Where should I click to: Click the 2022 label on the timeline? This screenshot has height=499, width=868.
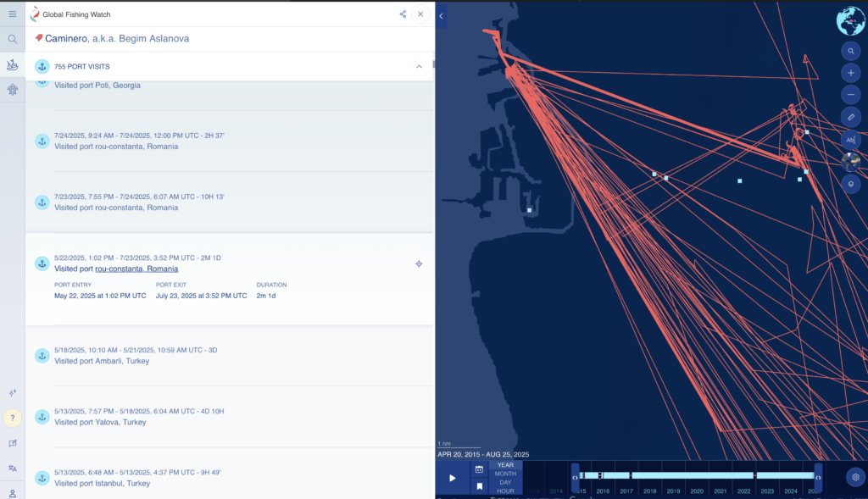[x=743, y=491]
